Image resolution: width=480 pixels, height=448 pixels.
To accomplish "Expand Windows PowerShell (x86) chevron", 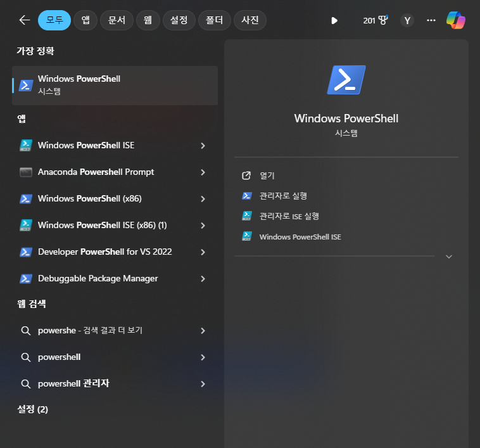I will [203, 199].
